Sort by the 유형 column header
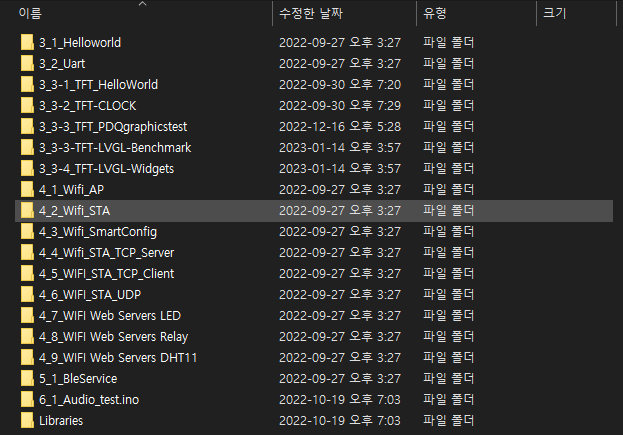The width and height of the screenshot is (623, 435). [x=435, y=13]
